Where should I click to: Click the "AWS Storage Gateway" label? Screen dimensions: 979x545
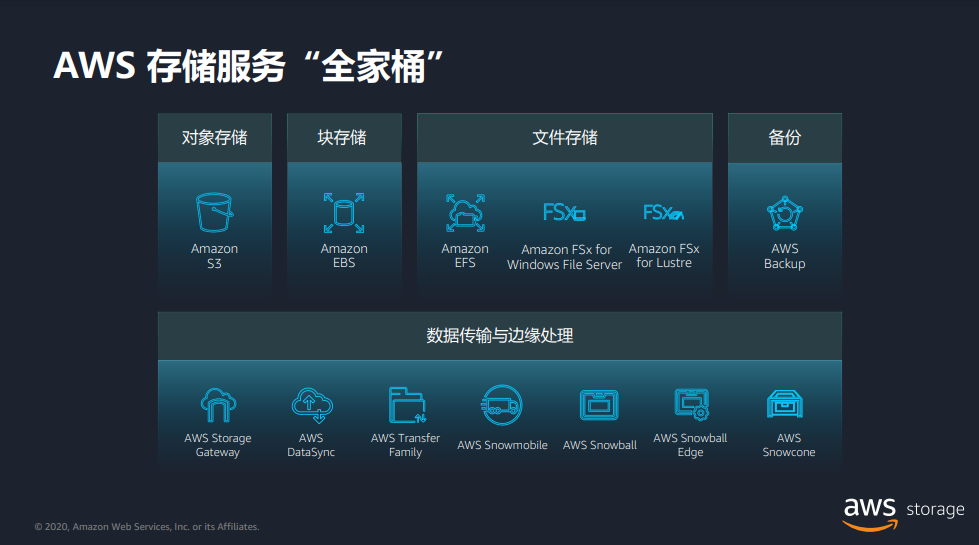point(218,445)
